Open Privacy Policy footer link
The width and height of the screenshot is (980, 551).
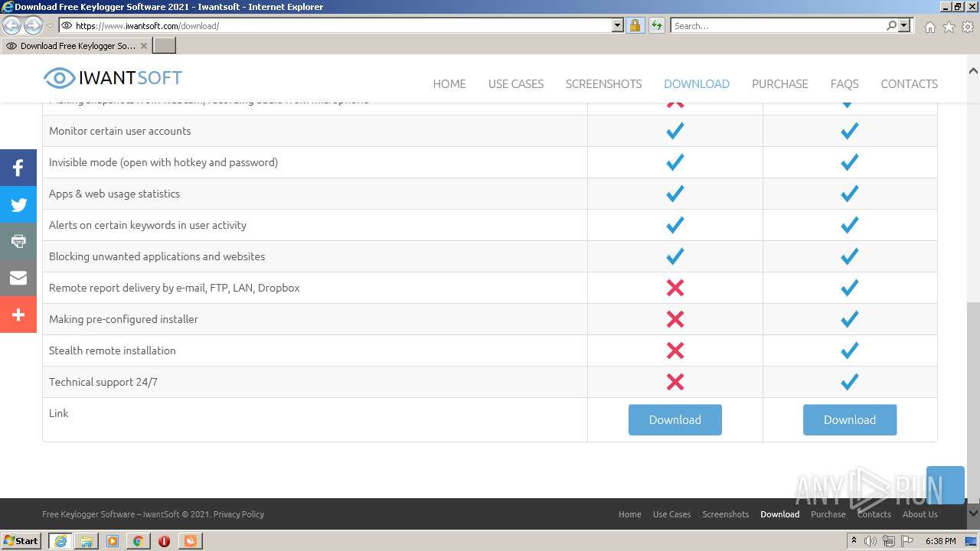239,514
